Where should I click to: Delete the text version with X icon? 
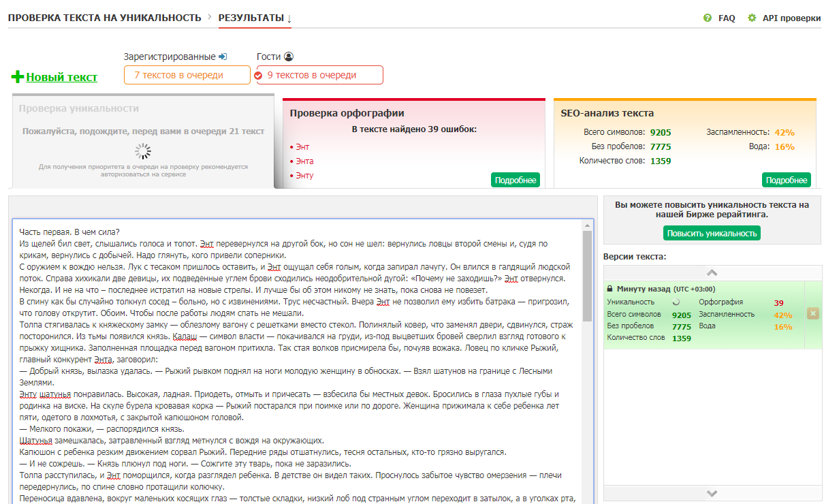812,313
